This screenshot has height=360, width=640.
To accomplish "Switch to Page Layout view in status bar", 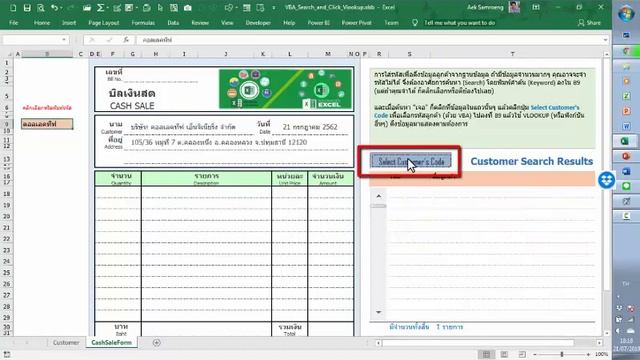I will point(504,354).
